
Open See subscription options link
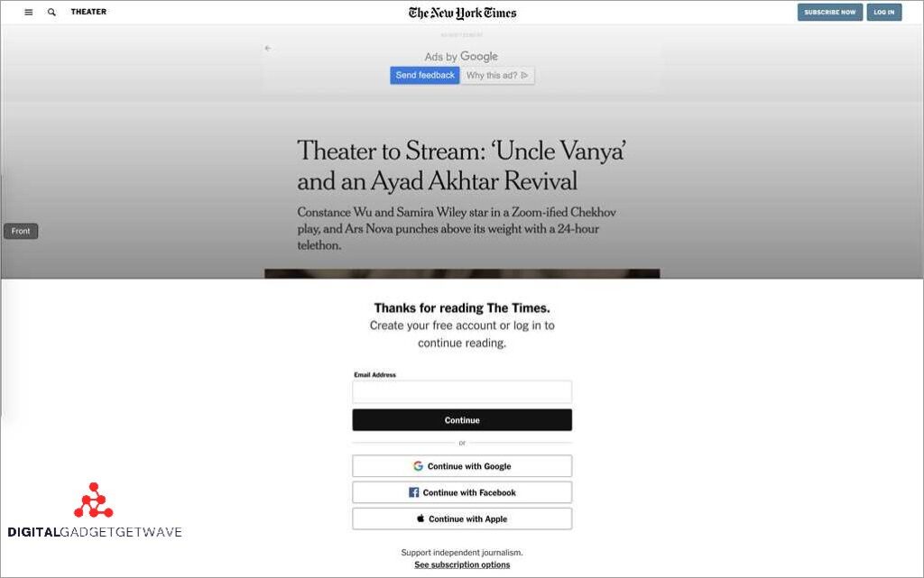coord(462,564)
